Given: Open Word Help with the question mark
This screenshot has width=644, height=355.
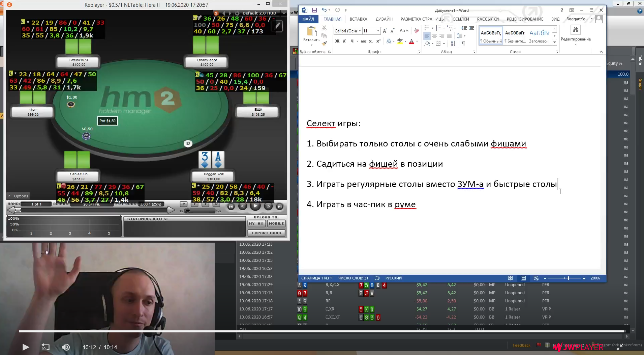Looking at the screenshot, I should tap(562, 10).
